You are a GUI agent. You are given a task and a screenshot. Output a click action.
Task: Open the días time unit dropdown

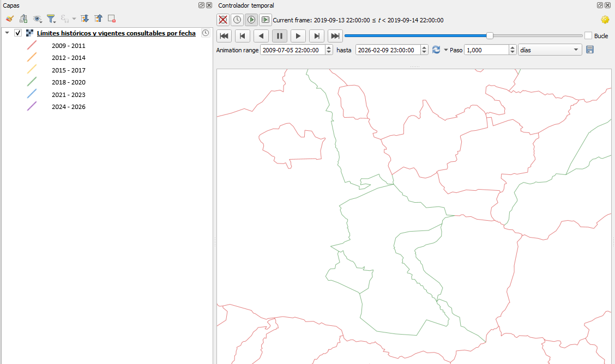click(550, 50)
